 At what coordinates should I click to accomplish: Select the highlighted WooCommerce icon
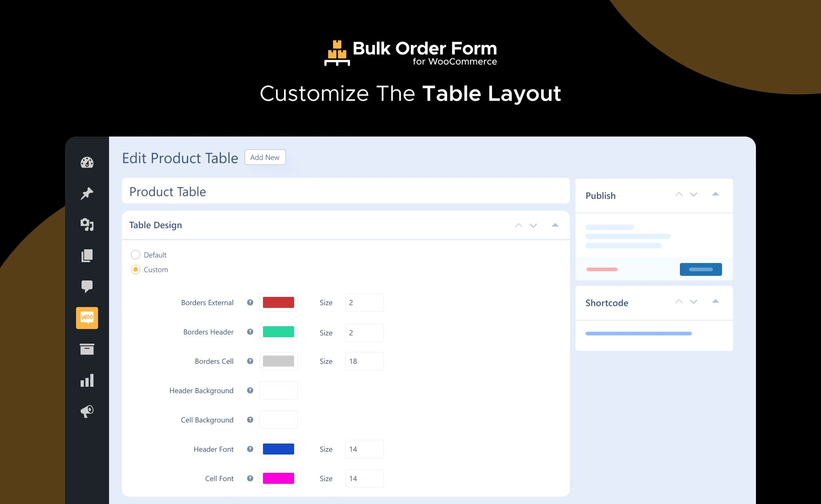click(87, 318)
